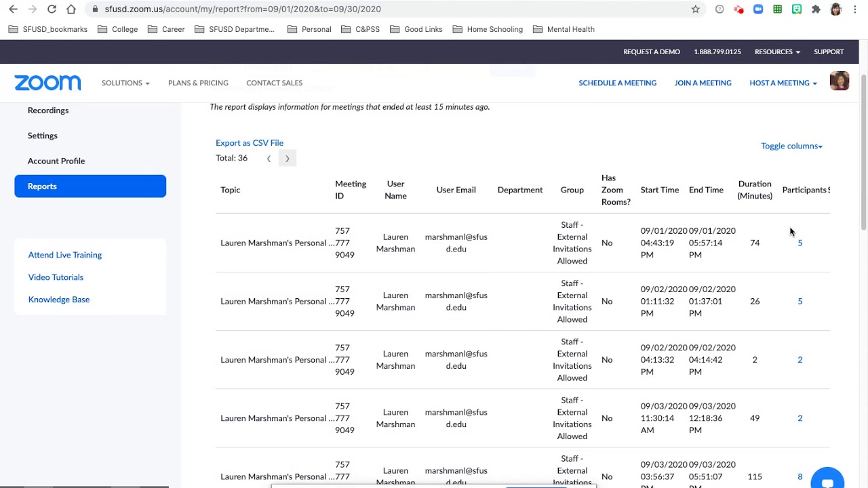Click Schedule a Meeting link
The height and width of the screenshot is (488, 868).
coord(617,83)
